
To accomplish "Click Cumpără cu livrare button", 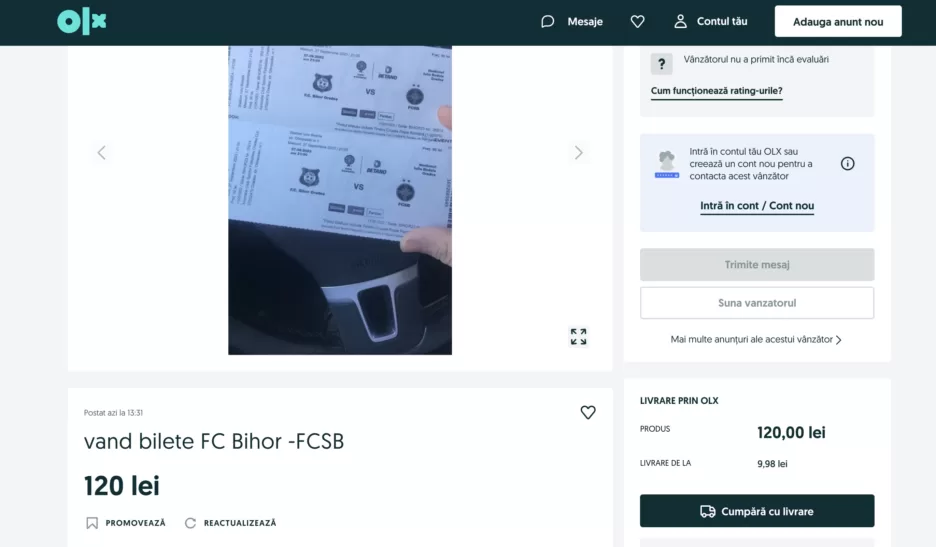I will tap(757, 511).
